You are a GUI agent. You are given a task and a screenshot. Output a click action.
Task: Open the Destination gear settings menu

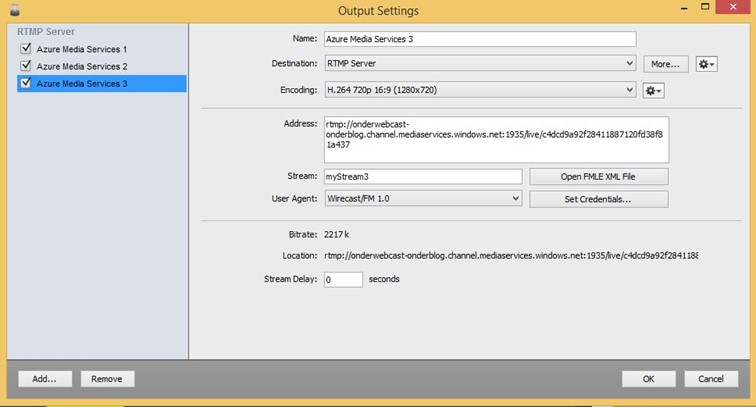pyautogui.click(x=706, y=64)
